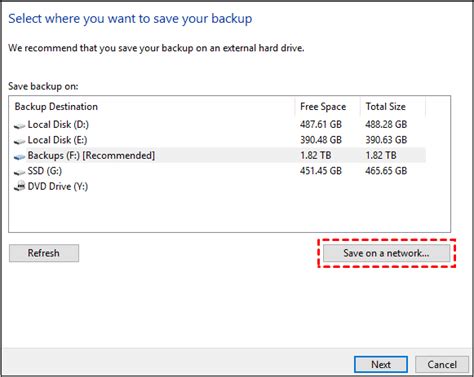Click the 390.48 GB free space value
This screenshot has height=377, width=474.
pos(321,140)
